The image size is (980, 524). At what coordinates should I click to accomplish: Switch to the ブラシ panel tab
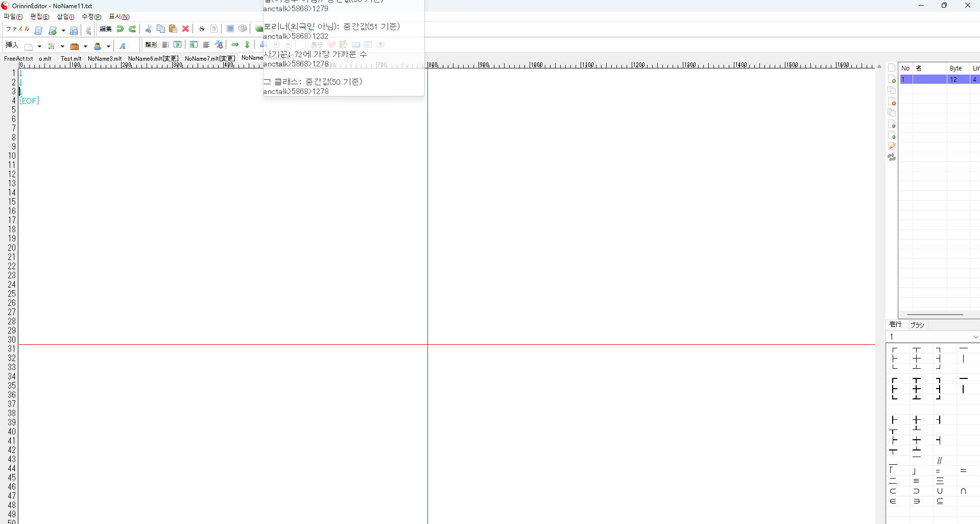click(917, 325)
